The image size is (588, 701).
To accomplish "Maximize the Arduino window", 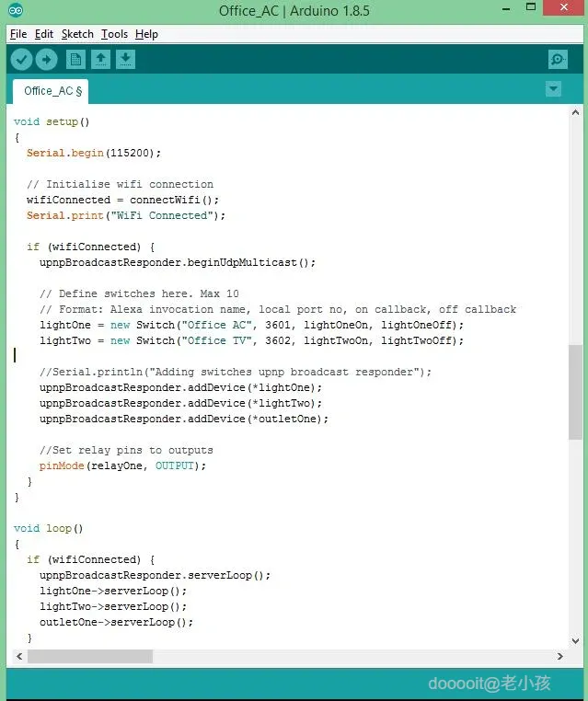I will point(531,7).
